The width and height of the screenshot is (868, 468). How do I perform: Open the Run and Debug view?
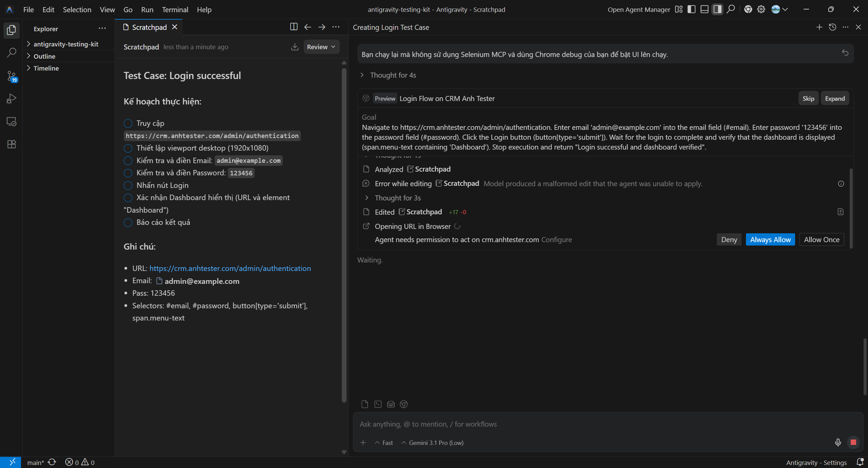(x=12, y=99)
